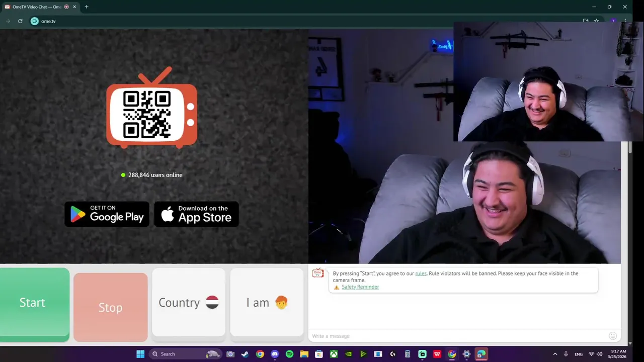This screenshot has height=362, width=644.
Task: Reload the ome.tv page
Action: (20, 21)
